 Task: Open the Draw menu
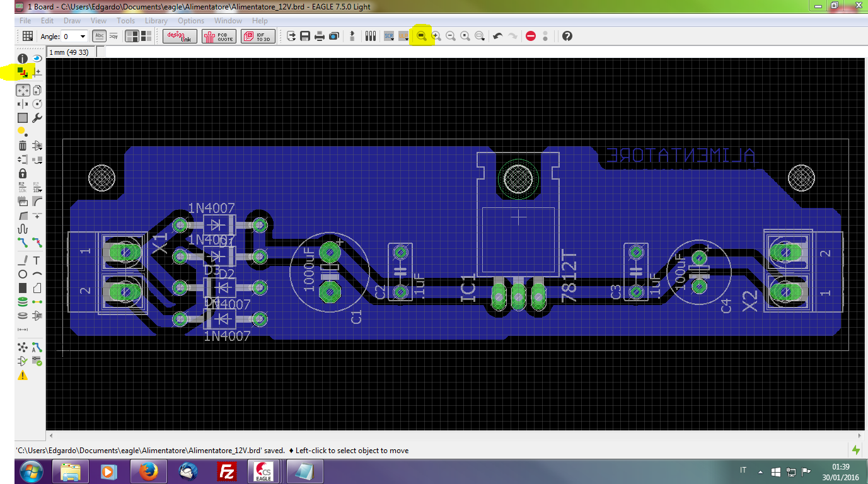[72, 21]
